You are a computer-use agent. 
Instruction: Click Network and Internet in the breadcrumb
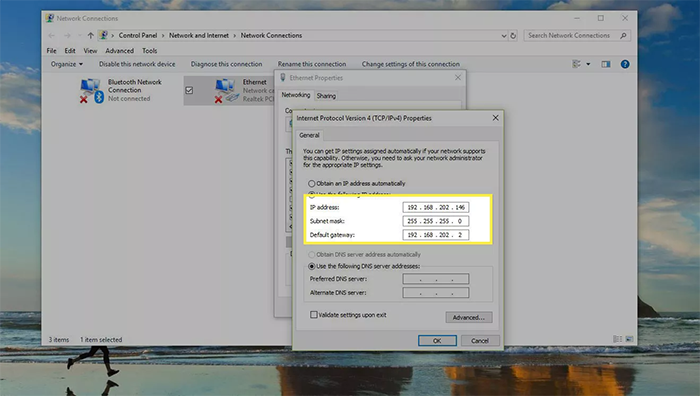pos(199,35)
